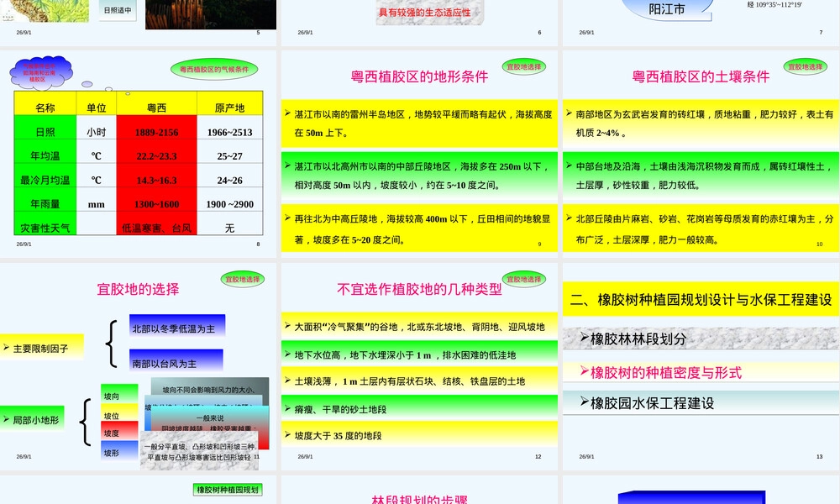
Task: Select the 阳江市 cloud shape
Action: pos(667,9)
